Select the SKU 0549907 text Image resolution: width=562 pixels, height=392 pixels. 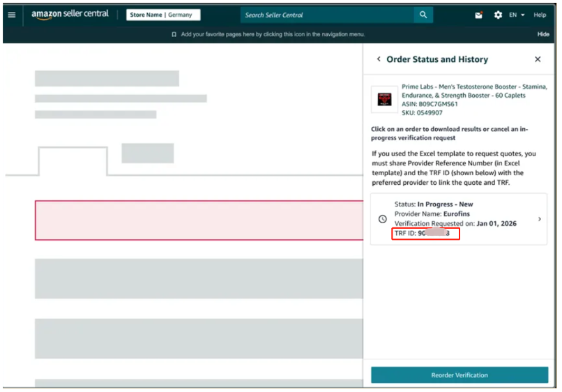422,112
